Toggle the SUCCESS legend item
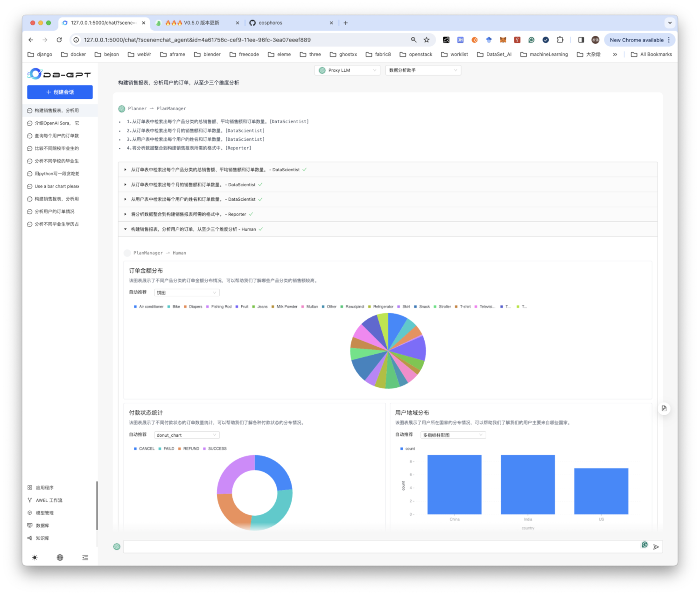 (x=215, y=448)
